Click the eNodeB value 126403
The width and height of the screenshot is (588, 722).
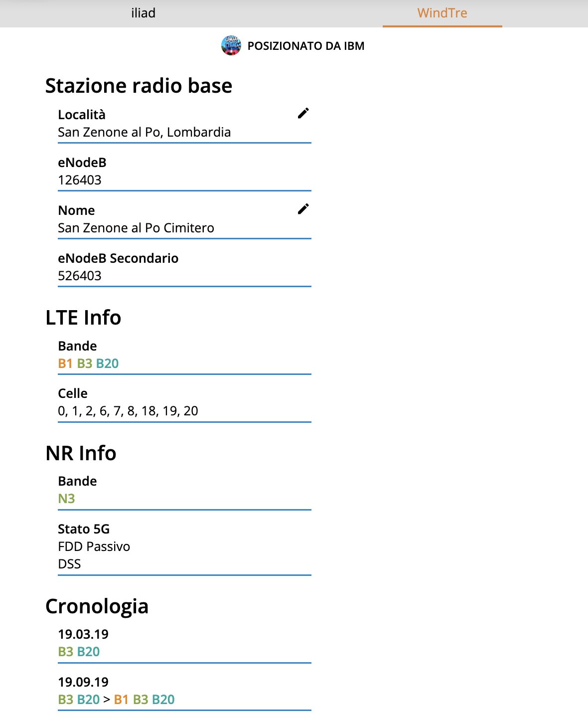[80, 180]
